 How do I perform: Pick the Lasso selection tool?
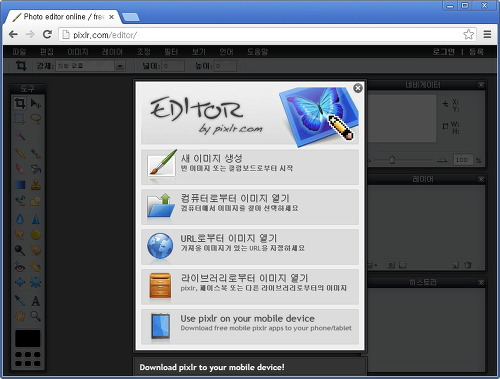click(x=36, y=119)
